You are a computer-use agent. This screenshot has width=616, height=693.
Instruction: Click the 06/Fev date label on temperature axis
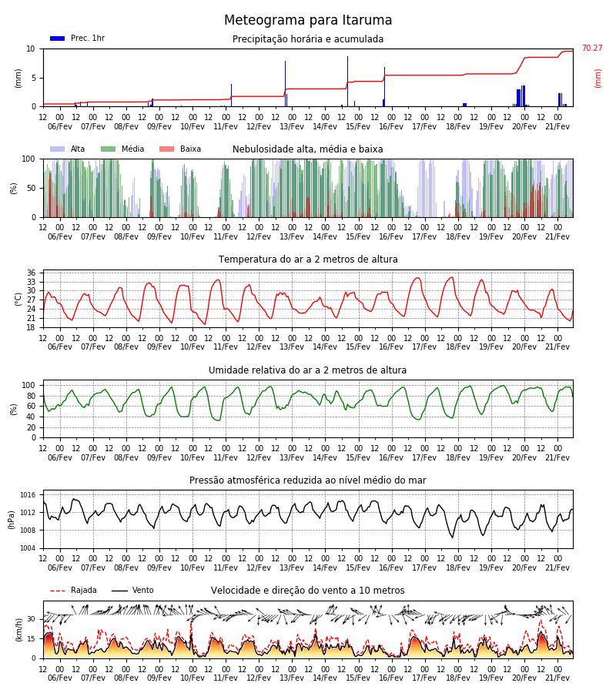[59, 347]
